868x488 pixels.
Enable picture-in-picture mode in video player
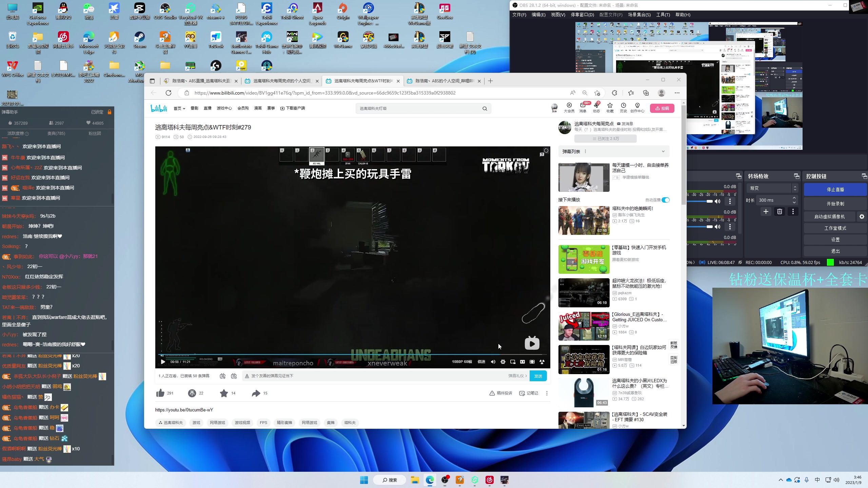click(x=513, y=362)
